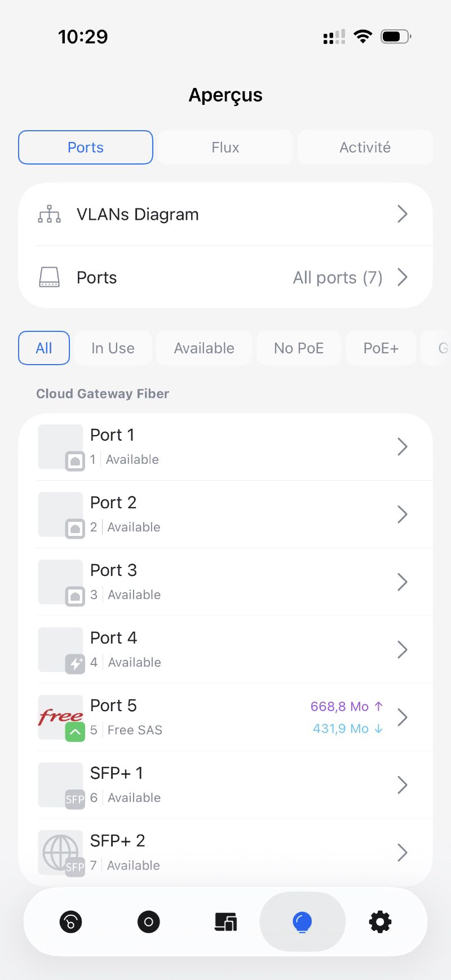451x980 pixels.
Task: Open the settings gear in bottom bar
Action: (x=380, y=922)
